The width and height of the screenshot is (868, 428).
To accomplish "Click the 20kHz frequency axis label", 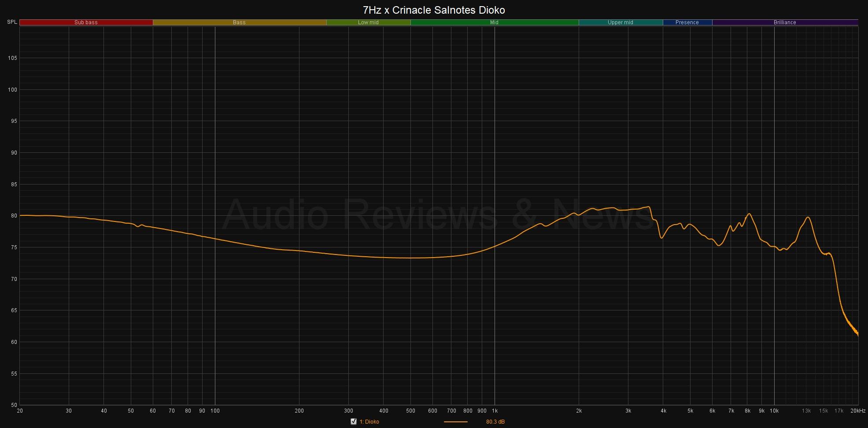I will pos(857,411).
